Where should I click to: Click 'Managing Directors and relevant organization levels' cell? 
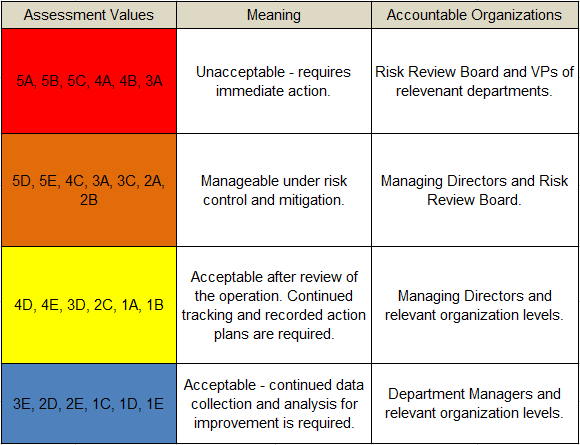point(475,305)
